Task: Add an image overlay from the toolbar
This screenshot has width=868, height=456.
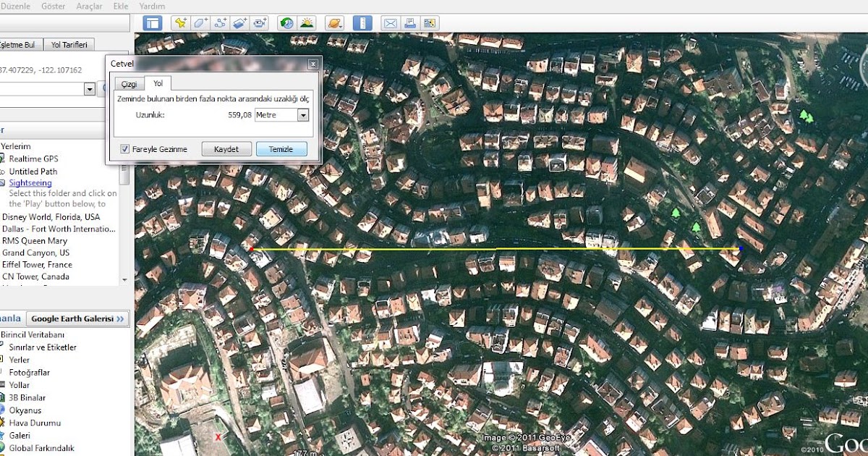Action: (x=239, y=23)
